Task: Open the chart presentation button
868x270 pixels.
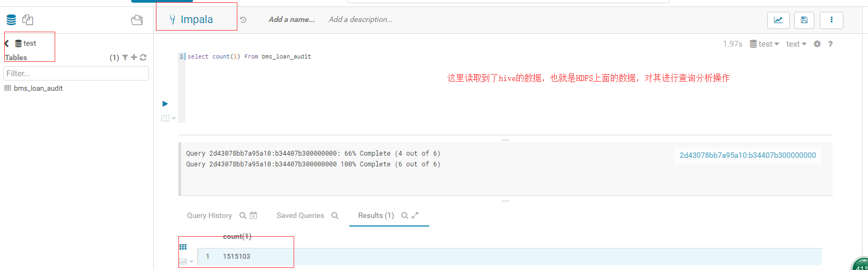Action: pos(777,20)
